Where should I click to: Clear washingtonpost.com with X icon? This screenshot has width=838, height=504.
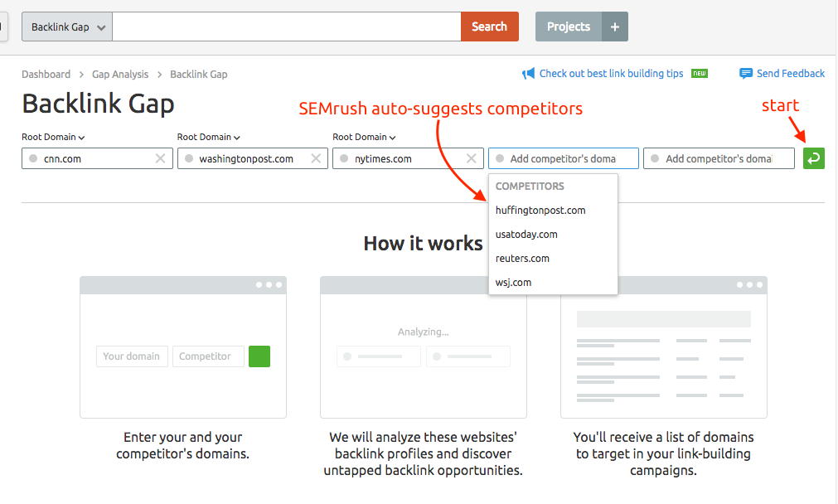316,158
